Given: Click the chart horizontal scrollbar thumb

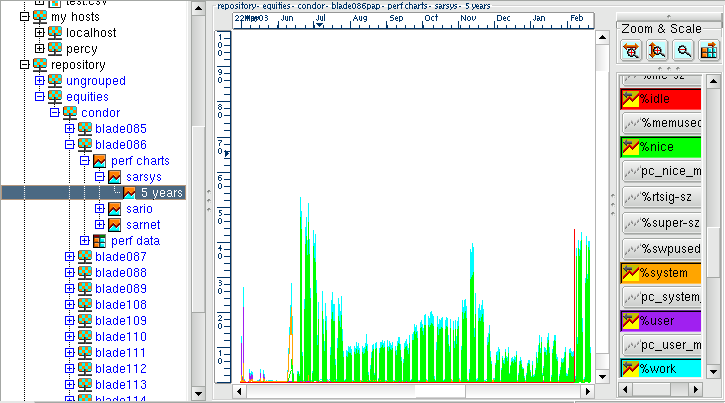Looking at the screenshot, I should (440, 391).
